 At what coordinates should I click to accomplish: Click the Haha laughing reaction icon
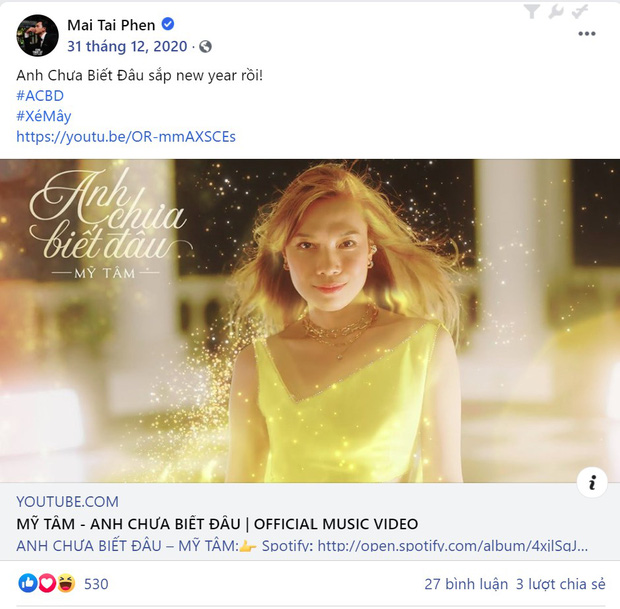tap(66, 583)
